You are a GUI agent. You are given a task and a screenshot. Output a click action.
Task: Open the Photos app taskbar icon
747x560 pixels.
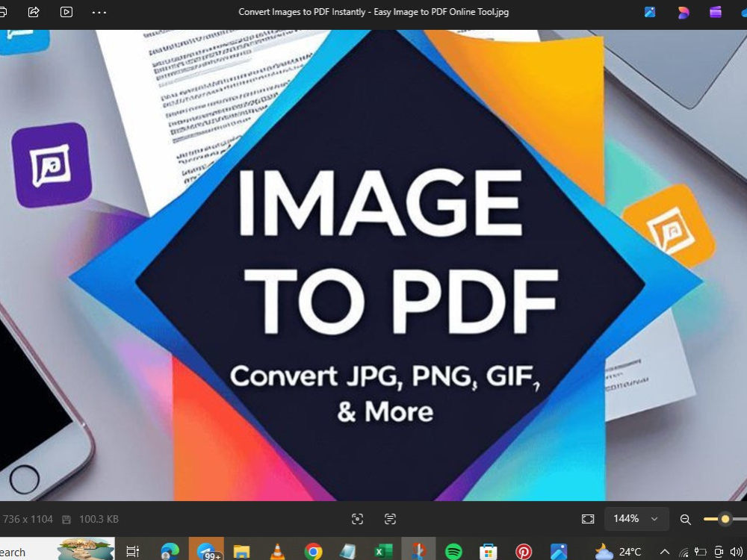pos(559,552)
